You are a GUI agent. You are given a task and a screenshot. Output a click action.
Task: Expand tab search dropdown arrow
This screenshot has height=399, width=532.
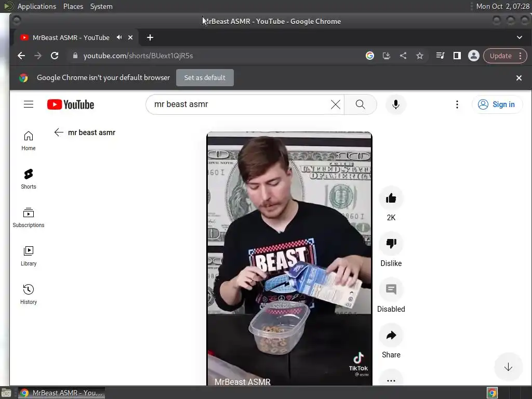coord(520,37)
